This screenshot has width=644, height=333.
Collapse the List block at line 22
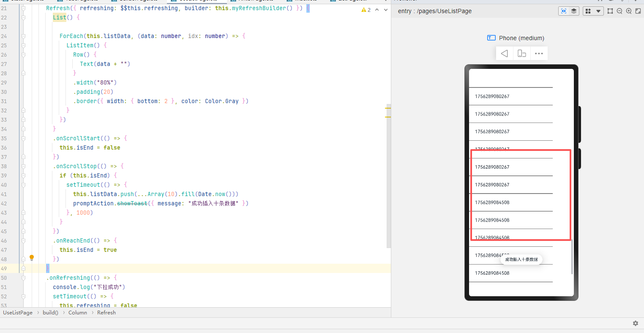[23, 18]
